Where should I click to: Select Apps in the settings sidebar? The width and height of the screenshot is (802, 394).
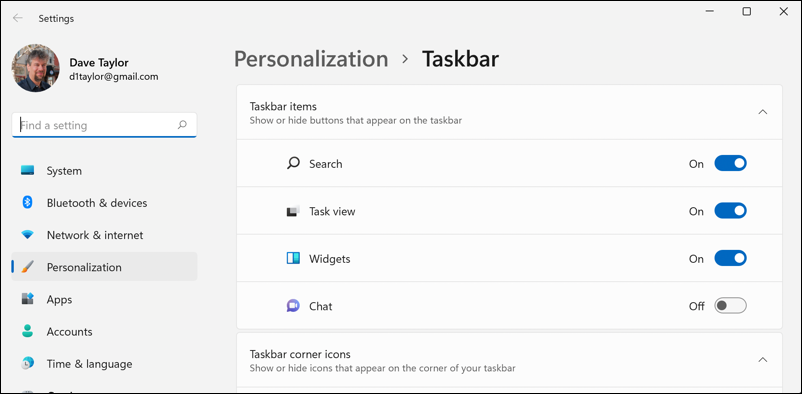pyautogui.click(x=104, y=299)
